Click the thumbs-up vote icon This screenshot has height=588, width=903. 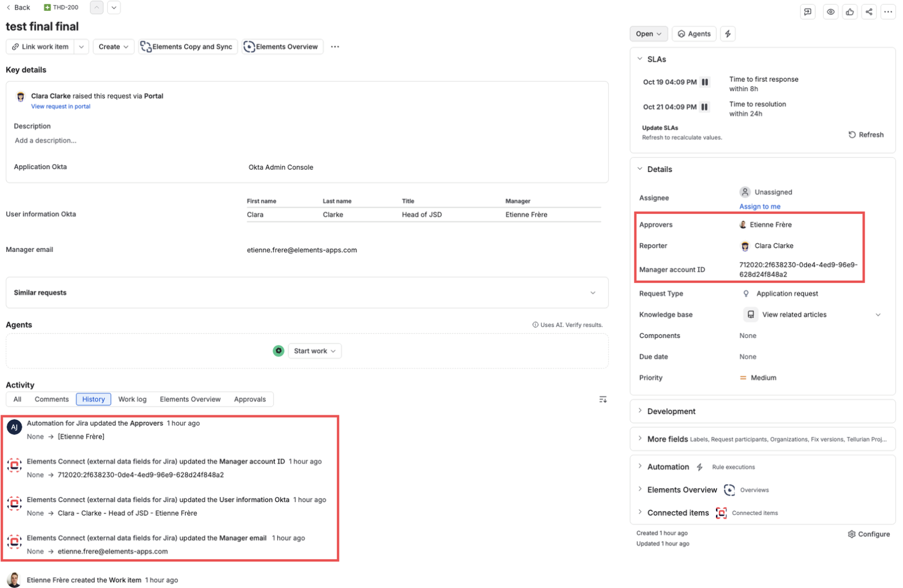[850, 11]
